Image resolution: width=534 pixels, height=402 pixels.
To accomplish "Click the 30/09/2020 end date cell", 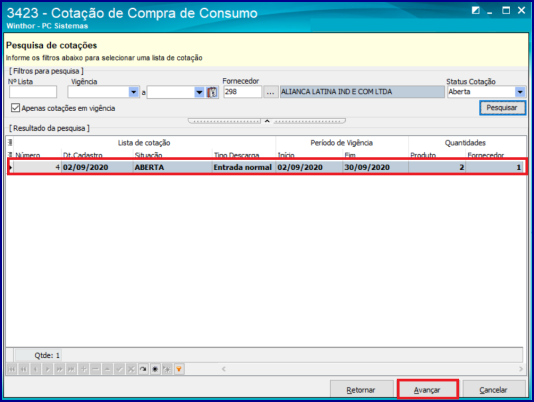I will pyautogui.click(x=376, y=167).
